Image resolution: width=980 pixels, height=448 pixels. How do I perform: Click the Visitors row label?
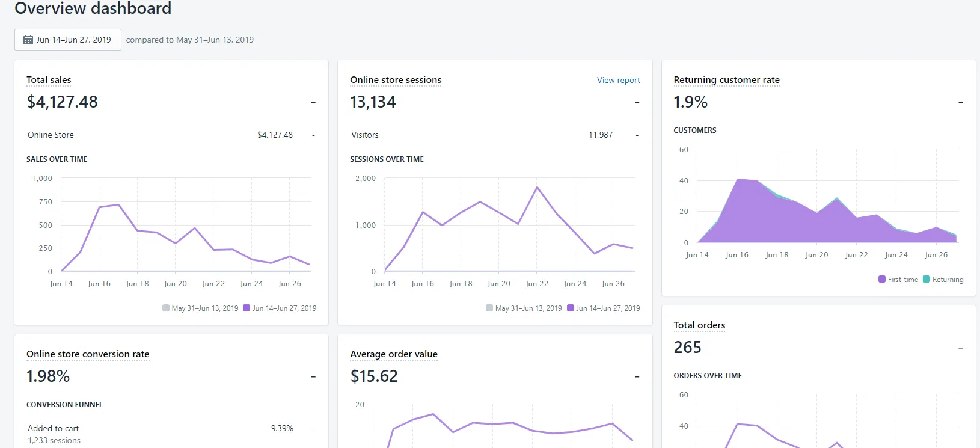pos(365,135)
